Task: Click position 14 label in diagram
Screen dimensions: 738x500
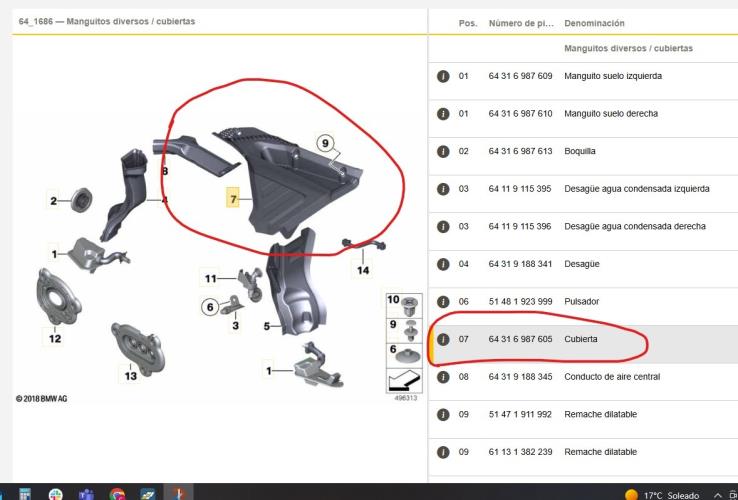Action: 363,270
